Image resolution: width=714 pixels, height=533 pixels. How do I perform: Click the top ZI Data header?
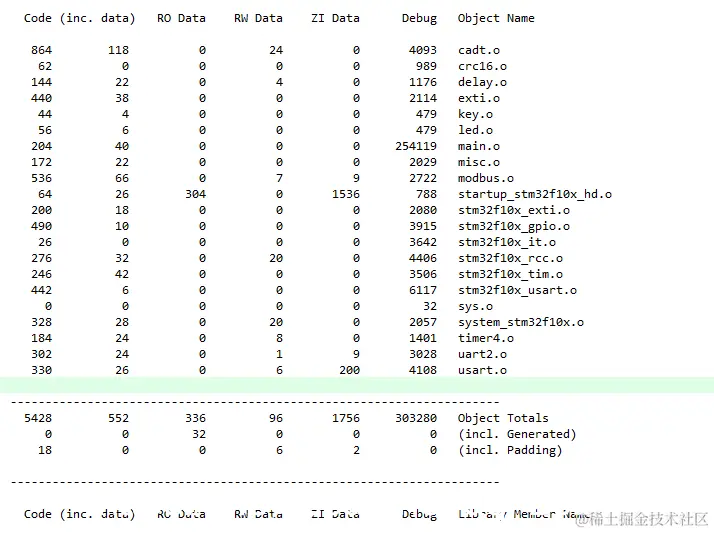[x=335, y=18]
